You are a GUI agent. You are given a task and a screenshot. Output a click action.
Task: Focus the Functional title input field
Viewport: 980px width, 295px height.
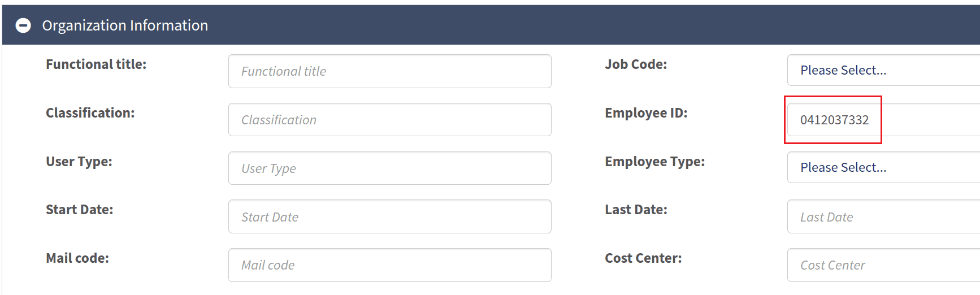(389, 71)
